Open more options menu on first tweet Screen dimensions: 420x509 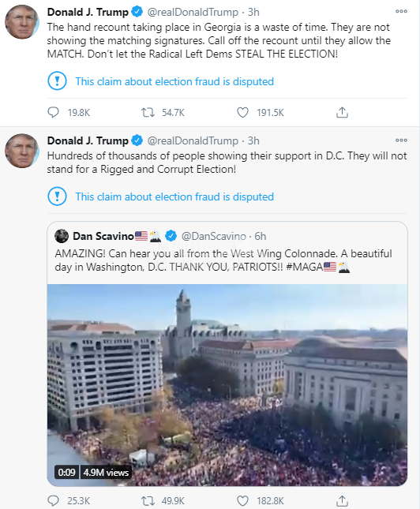(401, 11)
